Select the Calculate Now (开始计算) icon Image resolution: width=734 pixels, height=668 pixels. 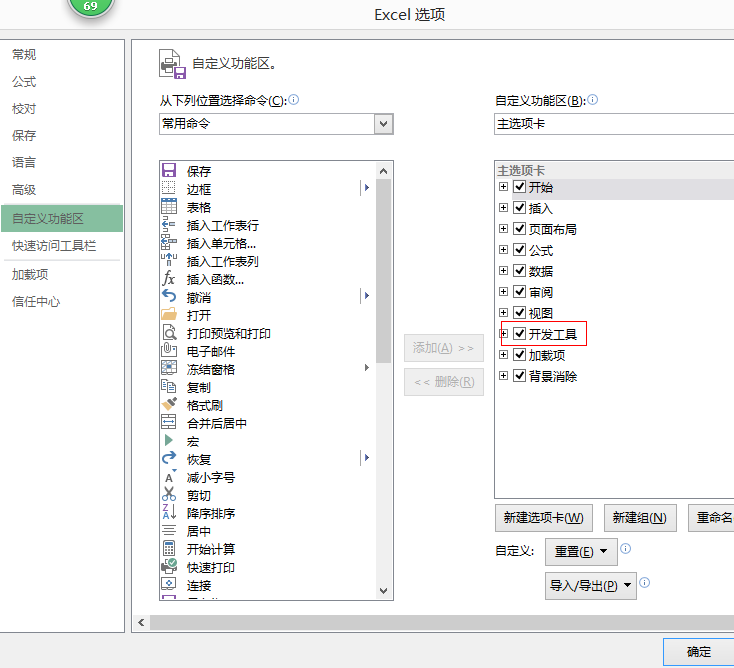[169, 549]
